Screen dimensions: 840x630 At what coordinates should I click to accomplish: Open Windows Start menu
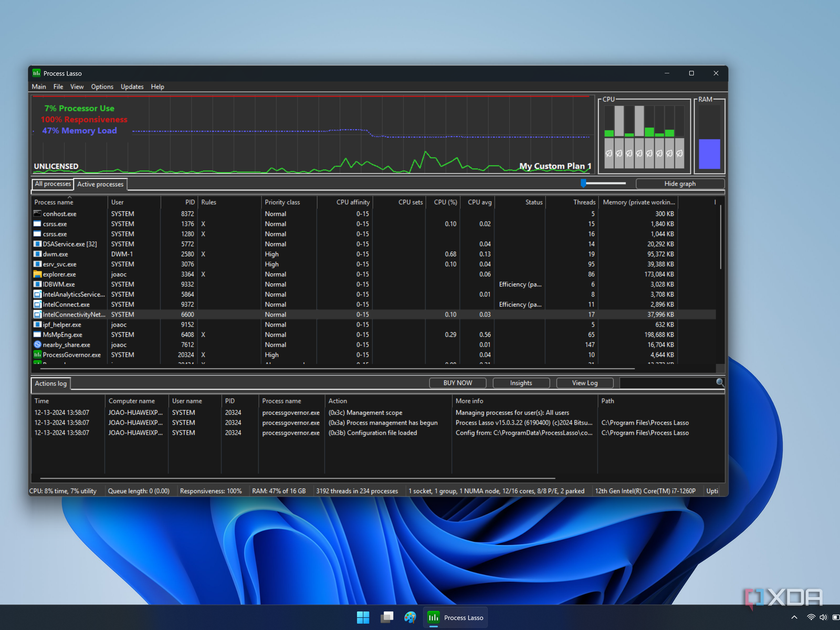(x=363, y=617)
